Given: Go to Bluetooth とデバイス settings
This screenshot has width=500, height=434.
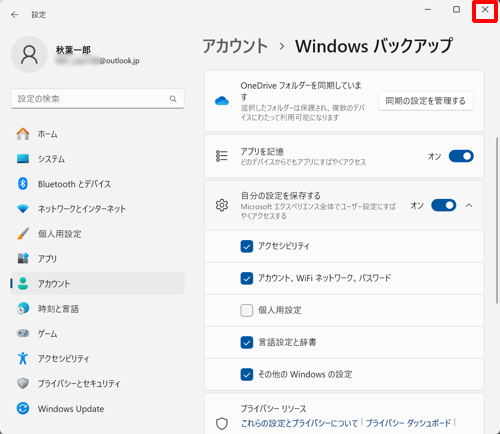Looking at the screenshot, I should tap(97, 184).
